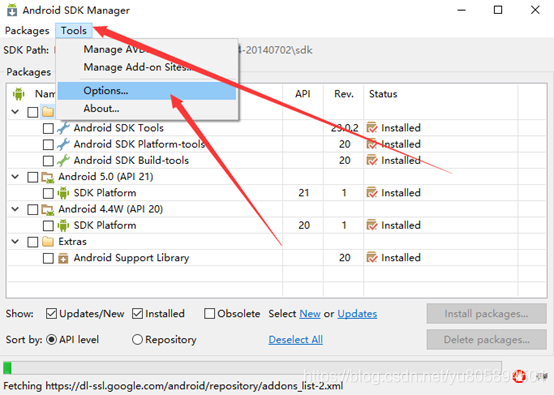Check the Extras group checkbox
Image resolution: width=554 pixels, height=395 pixels.
click(x=33, y=242)
